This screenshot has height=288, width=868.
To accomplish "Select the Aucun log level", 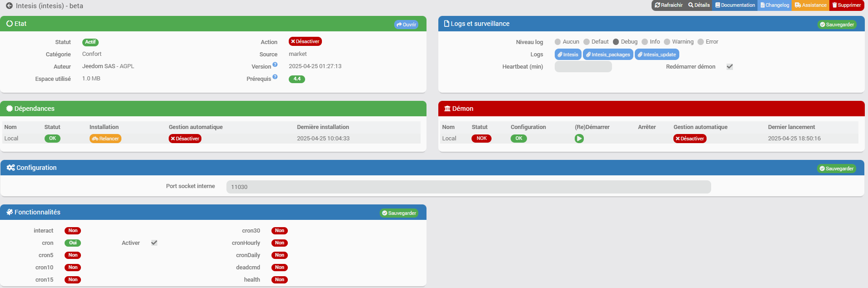I will 557,42.
